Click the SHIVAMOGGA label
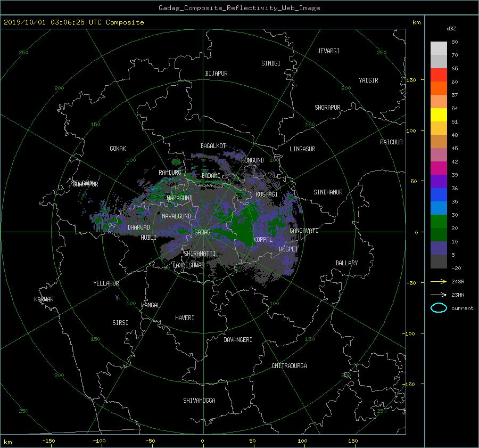The image size is (479, 448). (199, 400)
